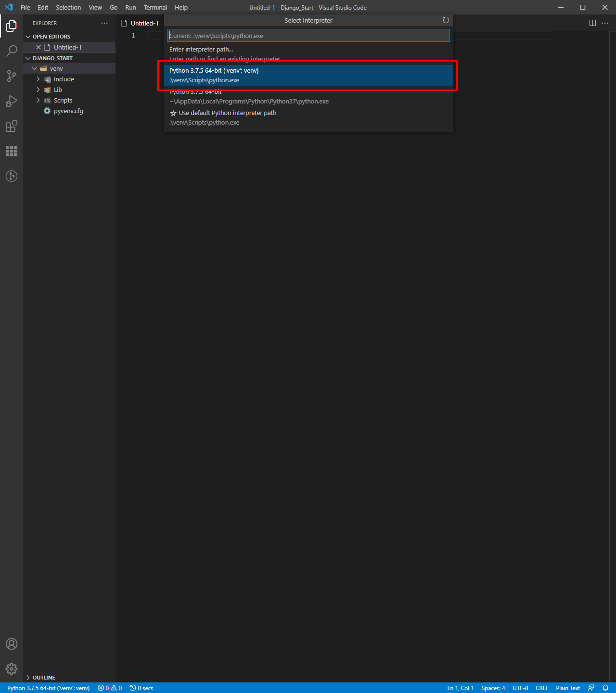Select Python 3.7.5 64-bit venv interpreter

308,76
